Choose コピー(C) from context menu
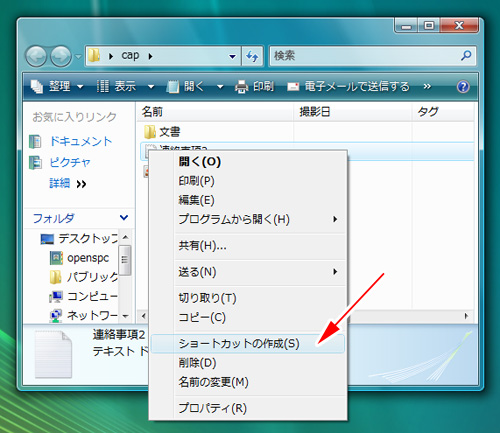The width and height of the screenshot is (500, 433). (x=247, y=317)
